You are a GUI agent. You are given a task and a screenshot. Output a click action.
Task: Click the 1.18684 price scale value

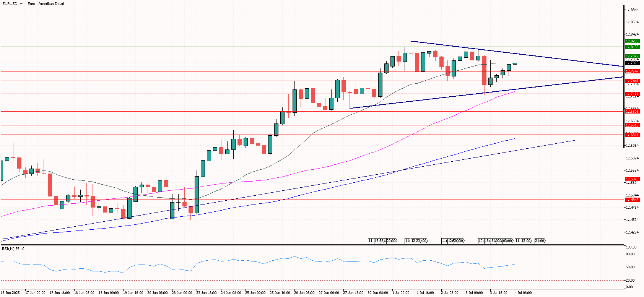pyautogui.click(x=632, y=22)
